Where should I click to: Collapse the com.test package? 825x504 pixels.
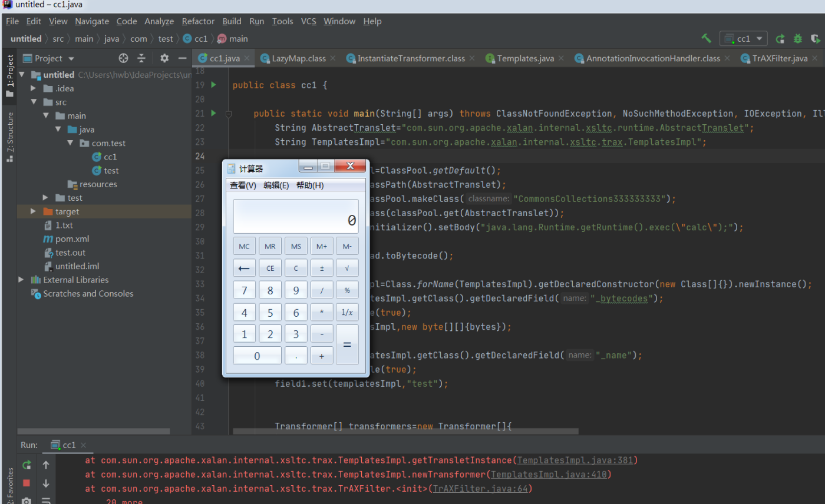click(70, 143)
